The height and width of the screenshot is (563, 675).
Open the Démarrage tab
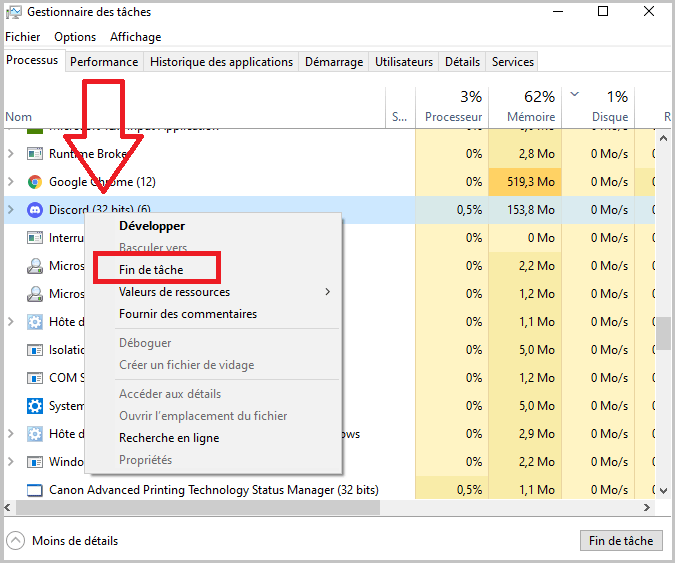[x=334, y=62]
